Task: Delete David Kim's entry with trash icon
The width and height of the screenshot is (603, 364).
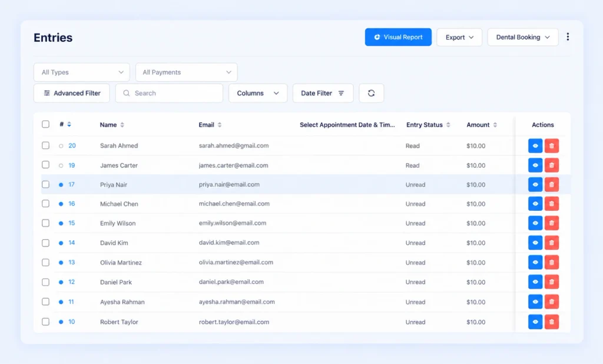Action: [x=551, y=243]
